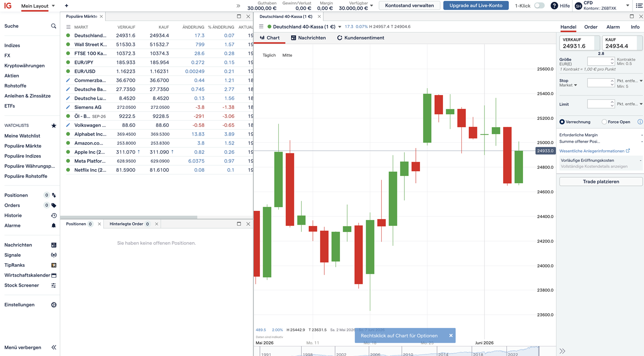Toggle the 1-Klick trading switch

[x=539, y=6]
